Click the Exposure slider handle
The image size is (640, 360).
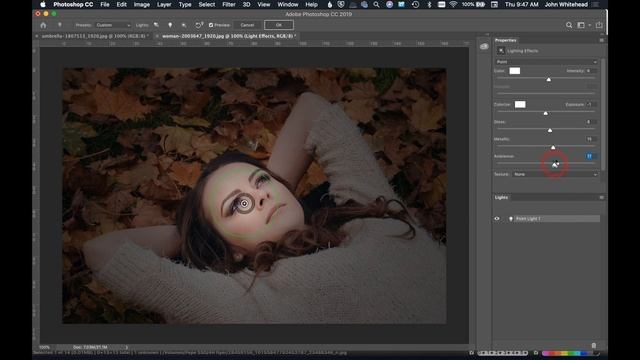point(546,113)
